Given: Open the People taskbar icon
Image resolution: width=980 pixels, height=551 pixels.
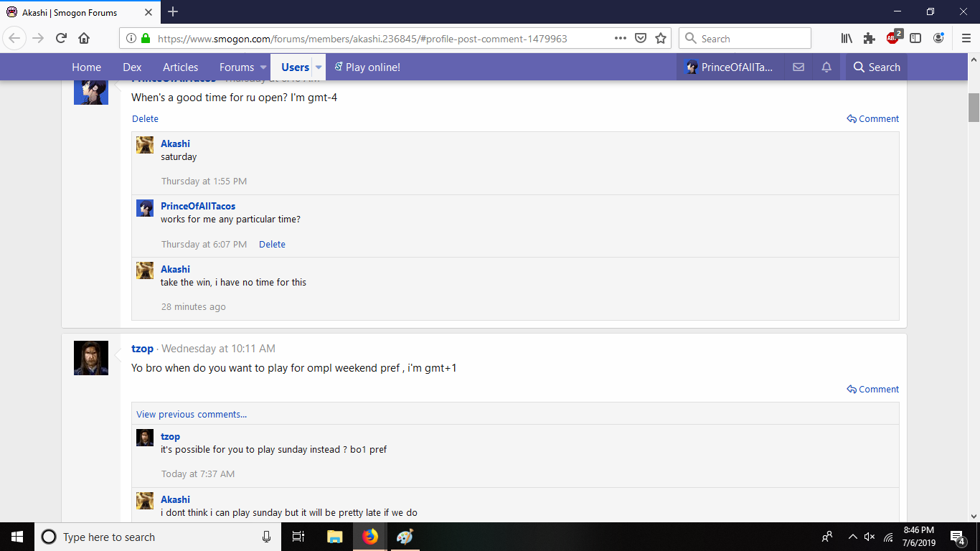Looking at the screenshot, I should click(x=827, y=537).
